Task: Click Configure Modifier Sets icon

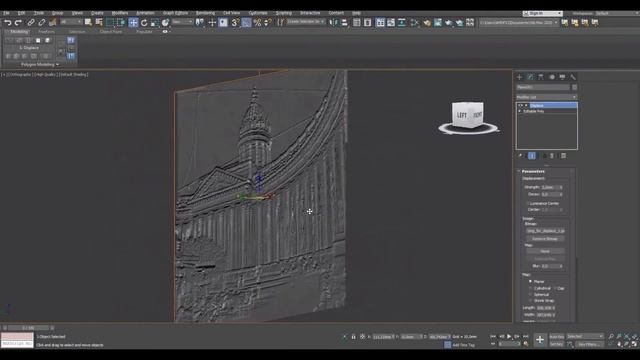Action: (x=563, y=156)
